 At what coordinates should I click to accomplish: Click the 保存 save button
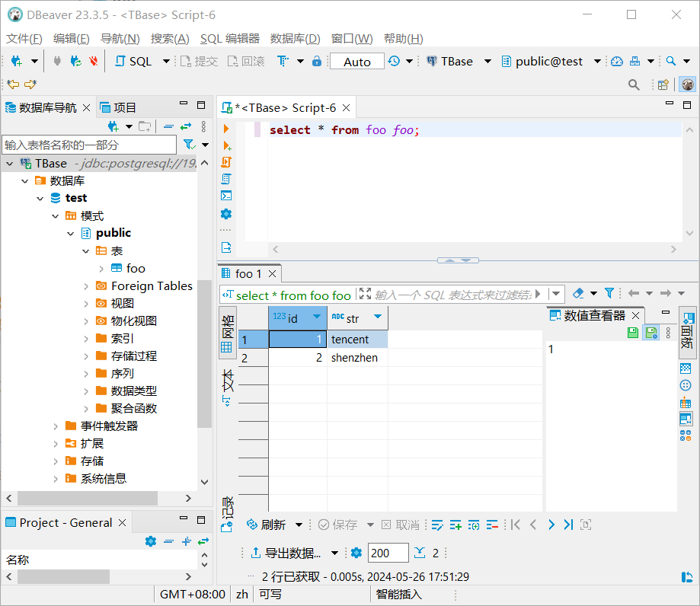(x=338, y=525)
